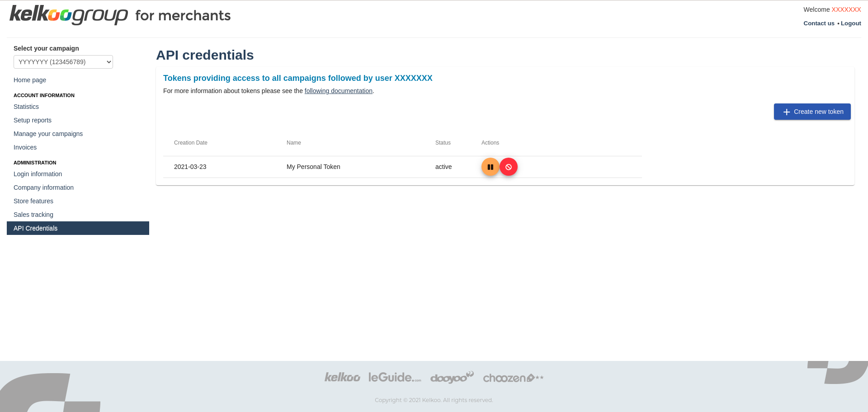Open the "following documentation" link
Viewport: 868px width, 412px height.
[338, 91]
